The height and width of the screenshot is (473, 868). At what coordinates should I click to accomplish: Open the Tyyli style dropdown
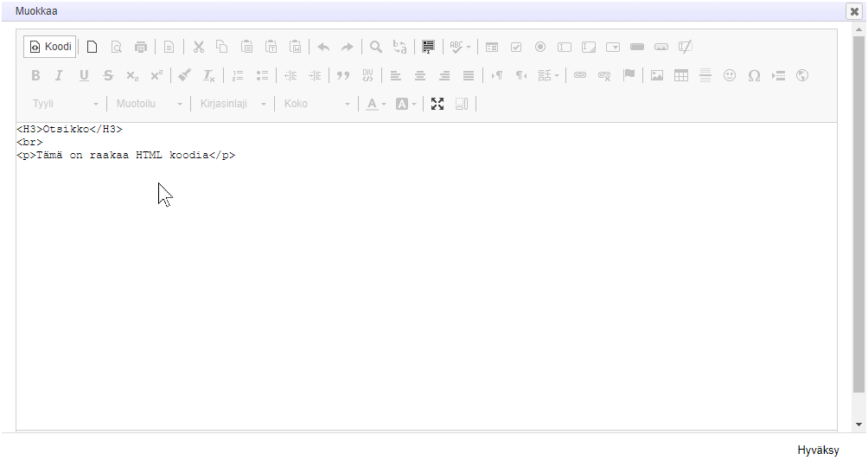click(x=66, y=104)
